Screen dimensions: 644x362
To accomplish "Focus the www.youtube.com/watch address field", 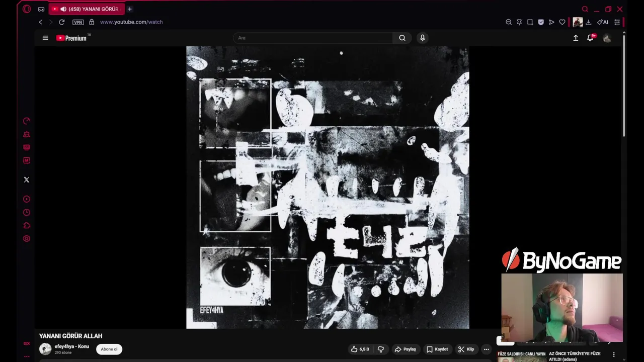I will 131,22.
